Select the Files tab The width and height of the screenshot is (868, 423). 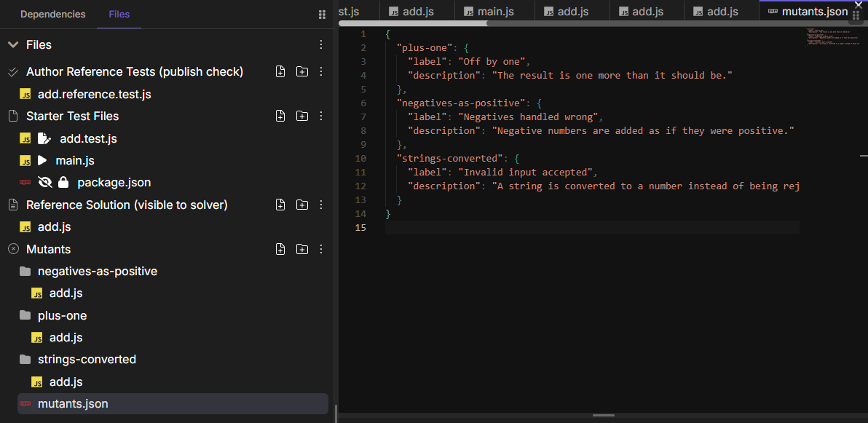[119, 15]
